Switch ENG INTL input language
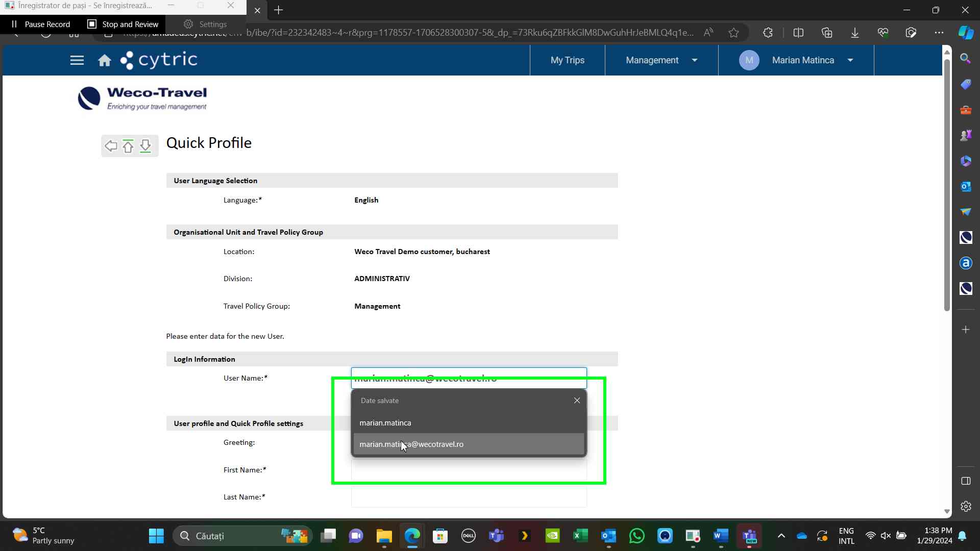Screen dimensions: 980x551 coord(846,536)
